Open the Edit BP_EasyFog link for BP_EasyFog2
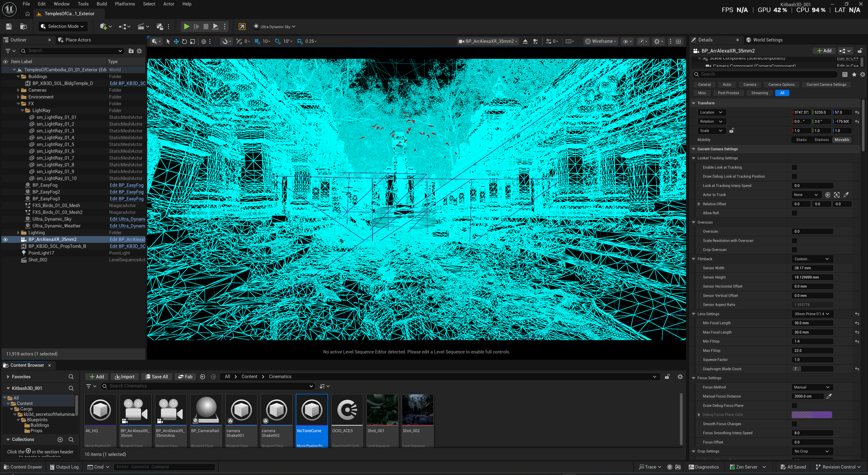This screenshot has width=868, height=475. tap(126, 192)
